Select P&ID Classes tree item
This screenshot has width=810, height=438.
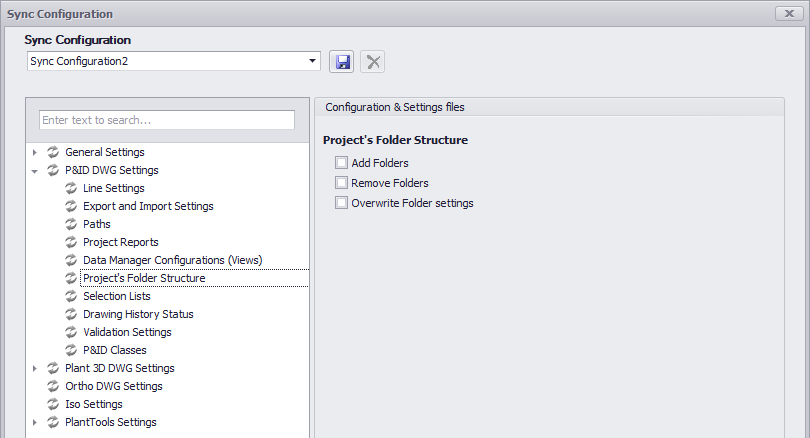[x=115, y=350]
